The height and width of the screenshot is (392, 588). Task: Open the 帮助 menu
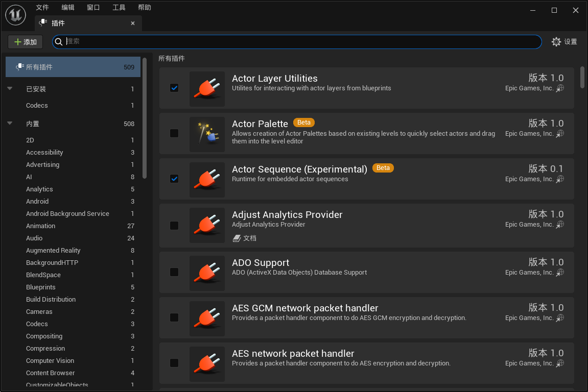(145, 8)
